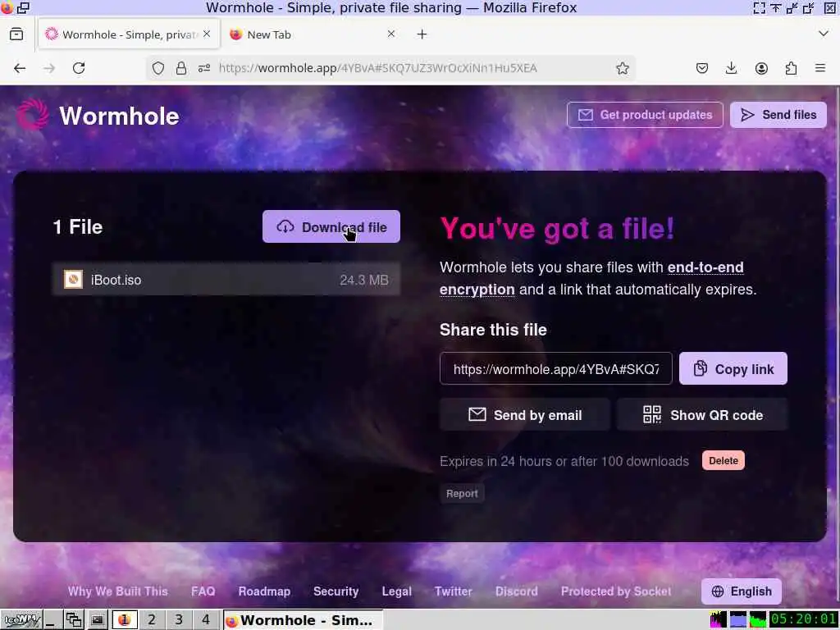Viewport: 840px width, 630px height.
Task: Open Get product updates signup
Action: point(645,115)
